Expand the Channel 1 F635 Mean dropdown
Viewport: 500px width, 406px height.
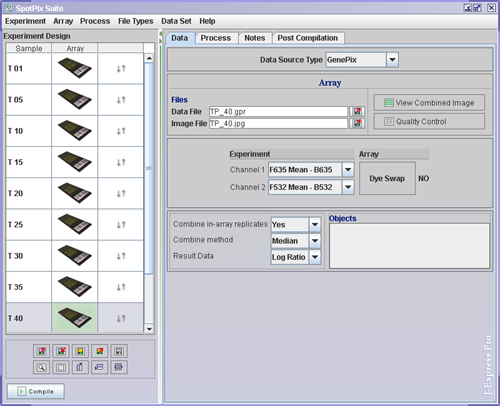[x=348, y=170]
